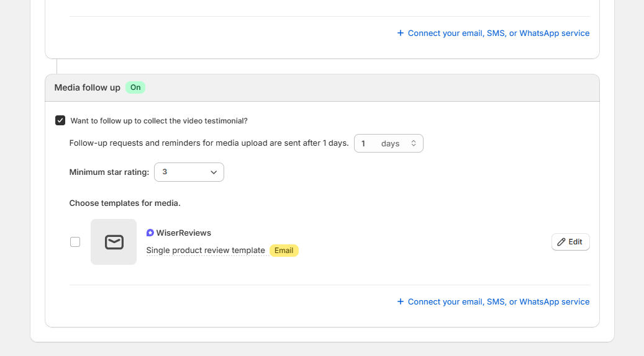Click the green On status badge
644x356 pixels.
[135, 87]
